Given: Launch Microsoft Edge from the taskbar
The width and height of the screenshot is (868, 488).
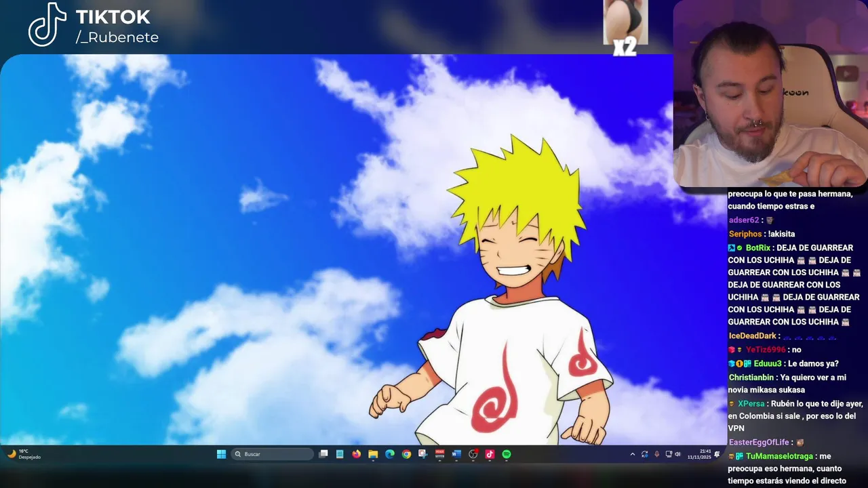Looking at the screenshot, I should pyautogui.click(x=390, y=454).
